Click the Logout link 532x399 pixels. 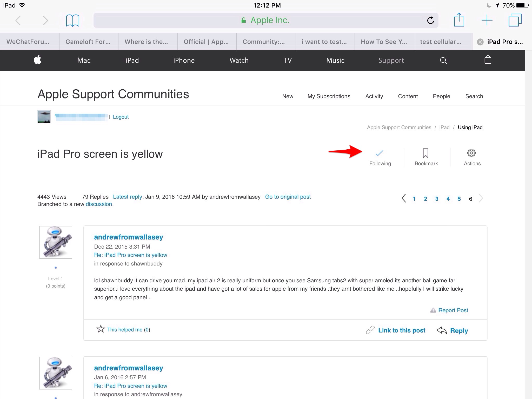[x=121, y=117]
